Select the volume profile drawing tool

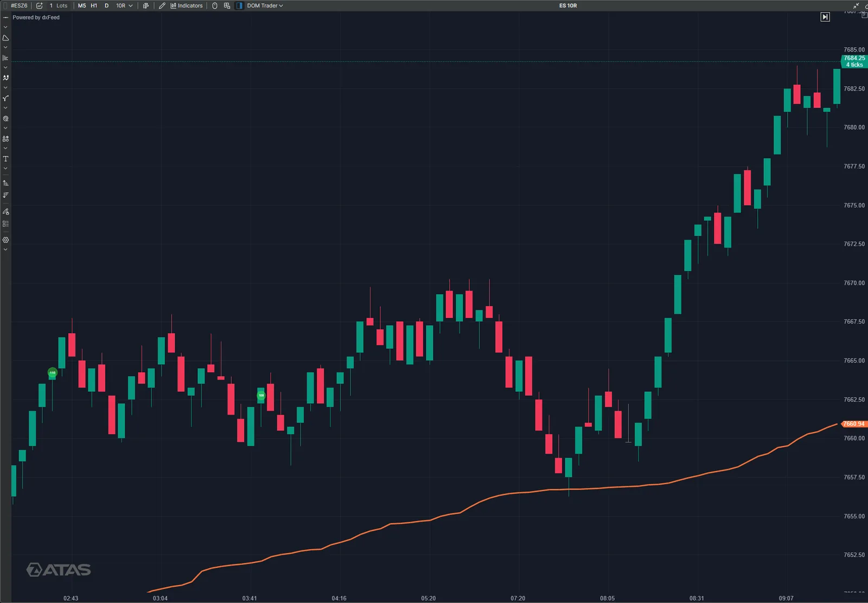pos(5,58)
